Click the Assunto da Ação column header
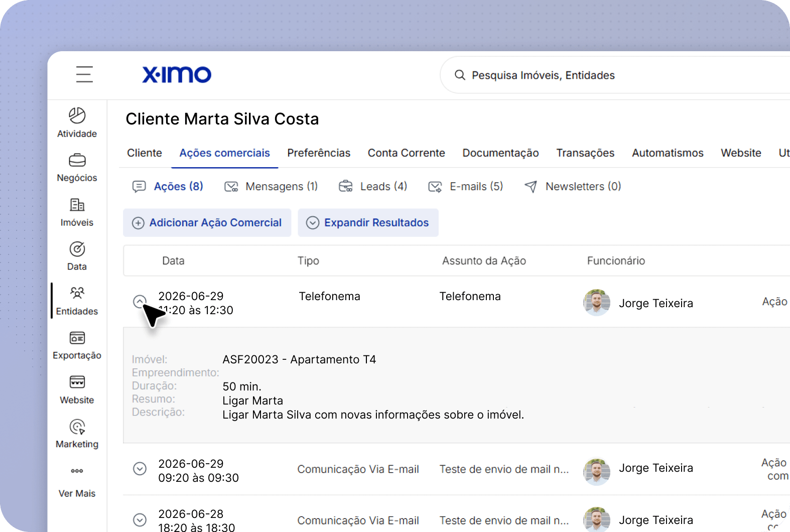 (484, 261)
